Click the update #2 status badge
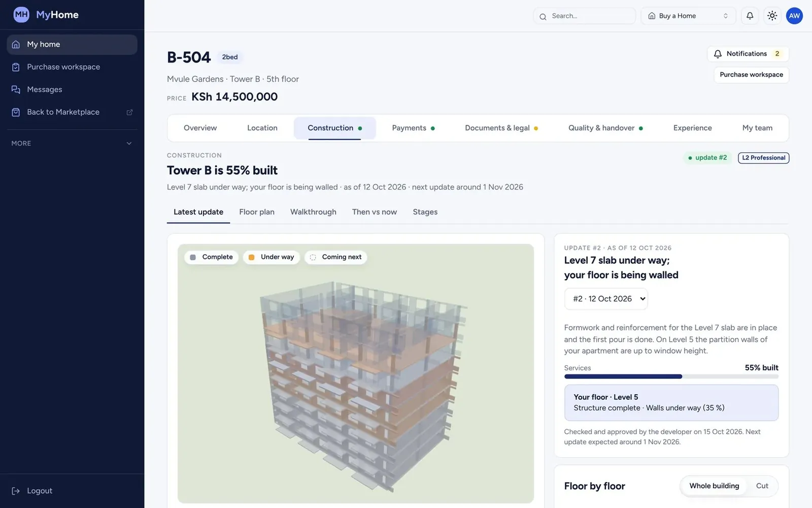This screenshot has width=812, height=508. coord(707,158)
